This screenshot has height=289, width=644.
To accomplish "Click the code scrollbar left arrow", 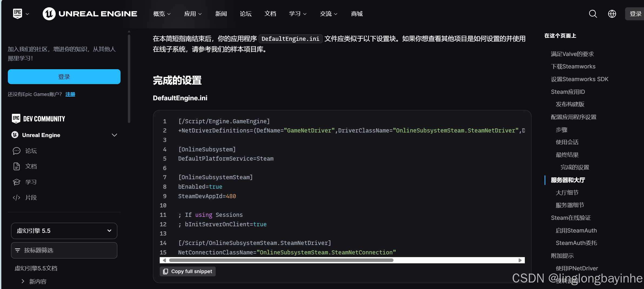I will (164, 260).
